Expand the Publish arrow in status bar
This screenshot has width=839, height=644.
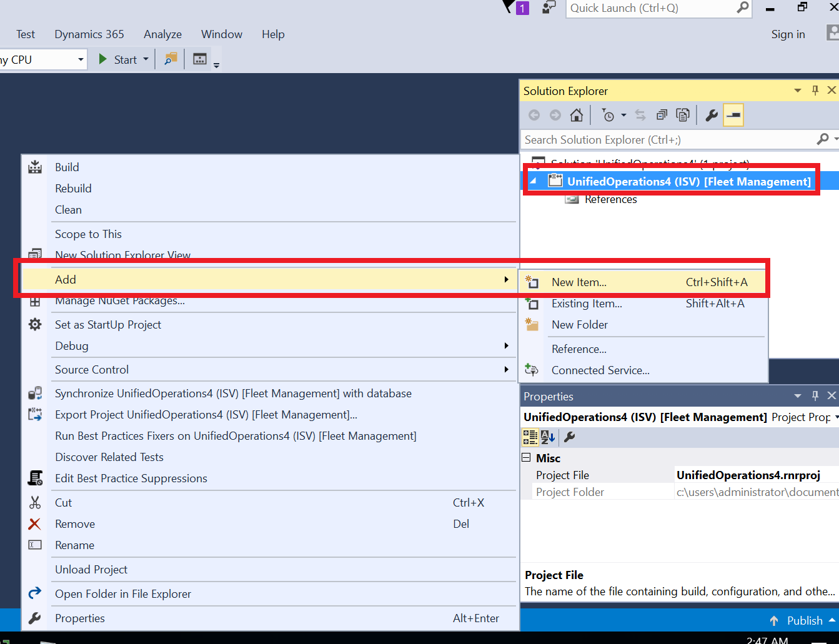tap(832, 620)
